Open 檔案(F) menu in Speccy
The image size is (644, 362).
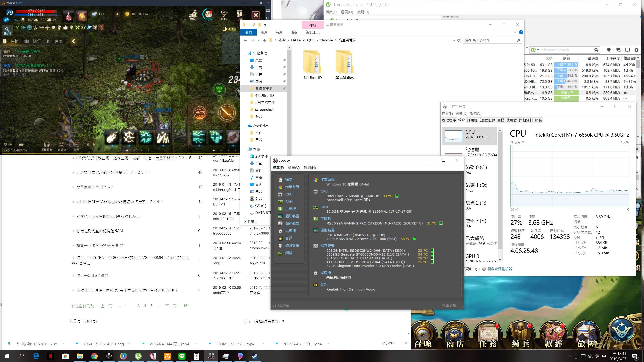278,168
